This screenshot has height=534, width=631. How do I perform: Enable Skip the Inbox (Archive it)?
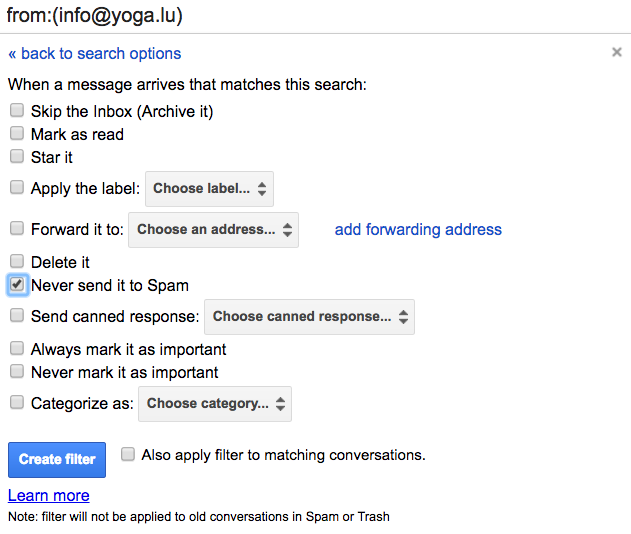[17, 110]
